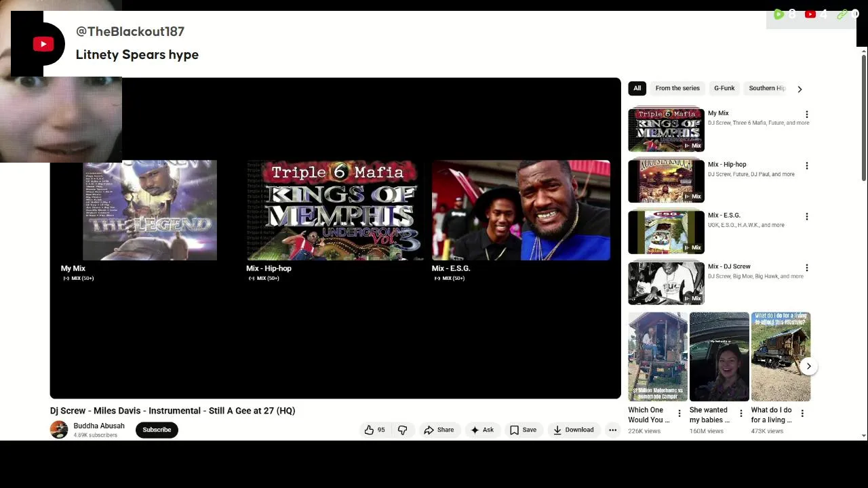Download the video

(573, 430)
